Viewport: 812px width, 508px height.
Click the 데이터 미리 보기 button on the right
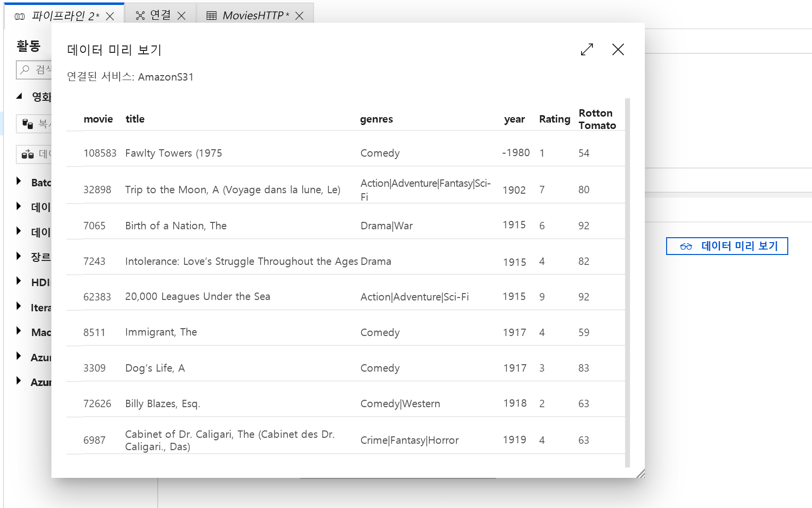click(x=727, y=246)
